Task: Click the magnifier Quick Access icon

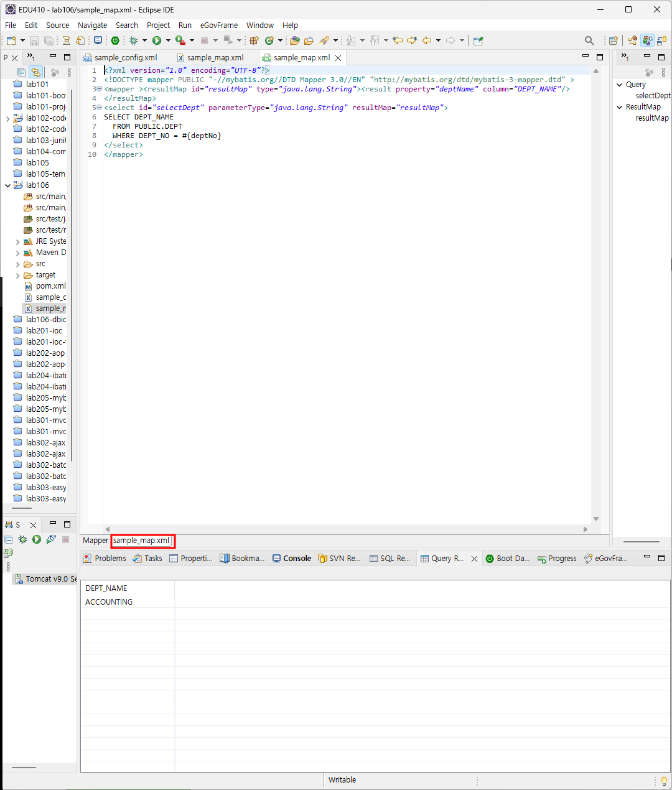Action: pos(589,40)
